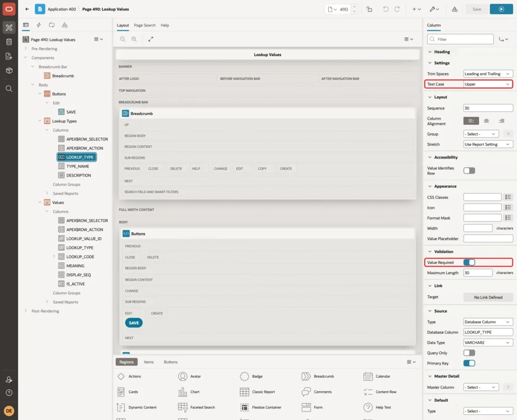Toggle Value Identifies Row switch
This screenshot has height=420, width=517.
coord(469,171)
